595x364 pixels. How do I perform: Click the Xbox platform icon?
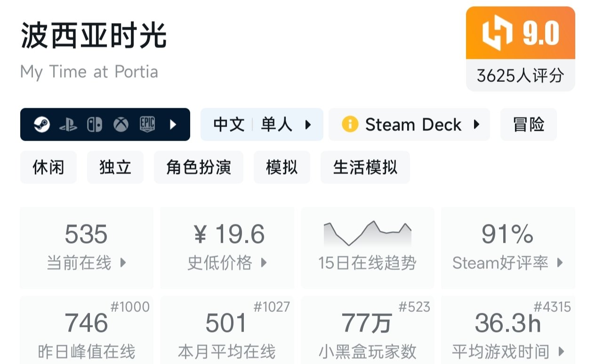121,125
